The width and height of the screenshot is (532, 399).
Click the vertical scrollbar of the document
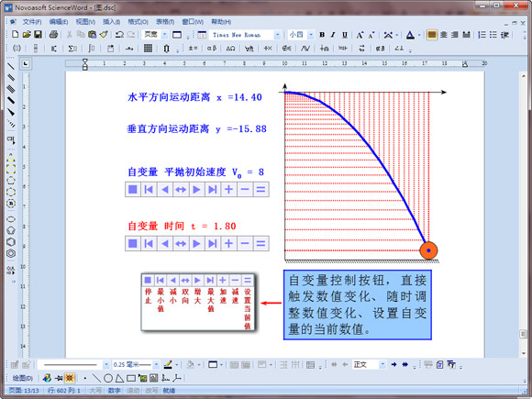pyautogui.click(x=523, y=214)
